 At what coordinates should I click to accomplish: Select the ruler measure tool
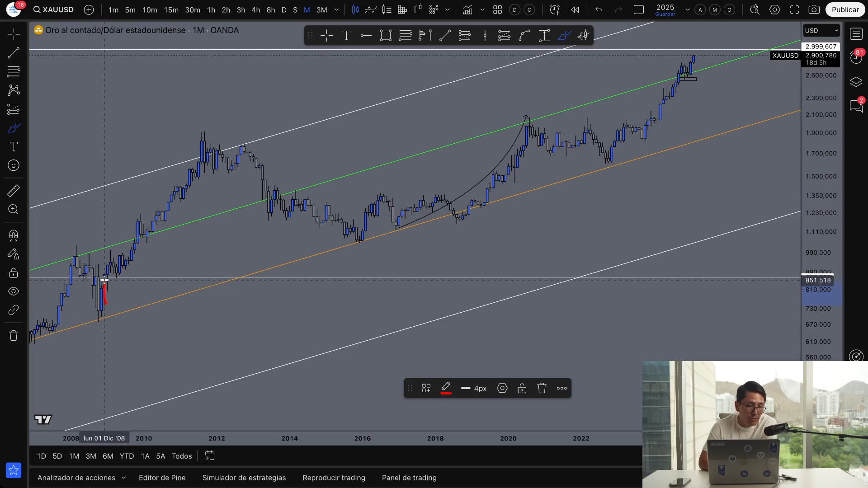click(x=14, y=191)
